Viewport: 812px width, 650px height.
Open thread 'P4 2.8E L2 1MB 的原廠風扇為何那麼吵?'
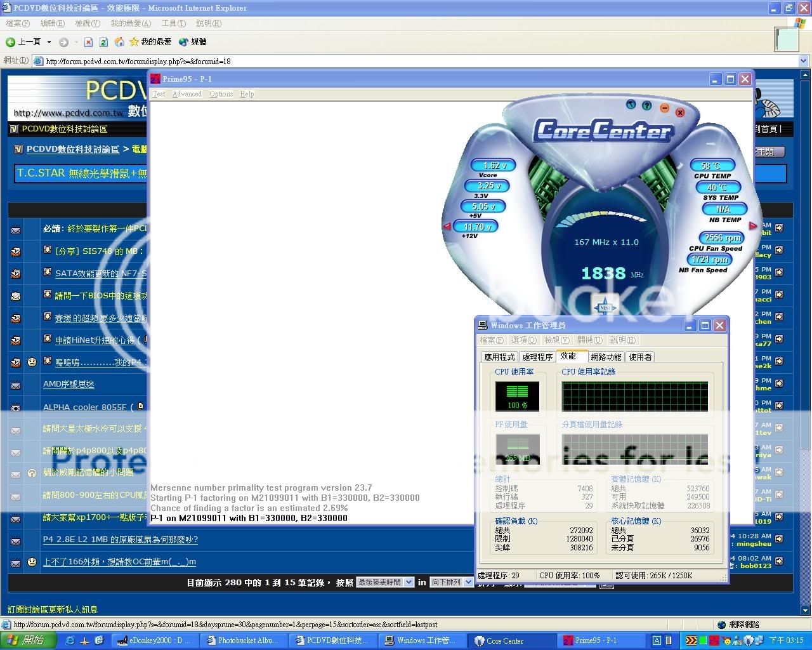pyautogui.click(x=120, y=540)
